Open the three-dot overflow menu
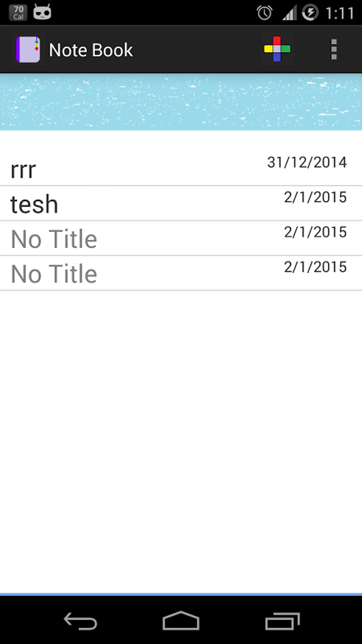The image size is (362, 644). 334,49
